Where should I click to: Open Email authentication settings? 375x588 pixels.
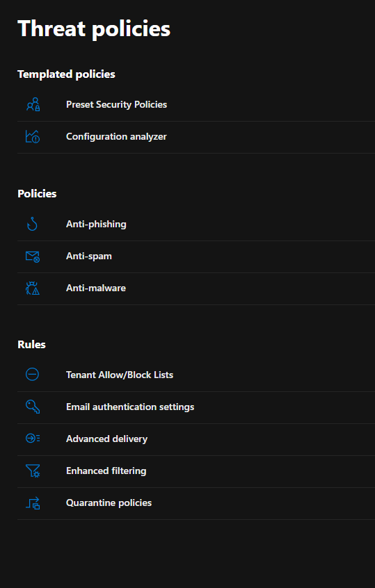pyautogui.click(x=130, y=407)
